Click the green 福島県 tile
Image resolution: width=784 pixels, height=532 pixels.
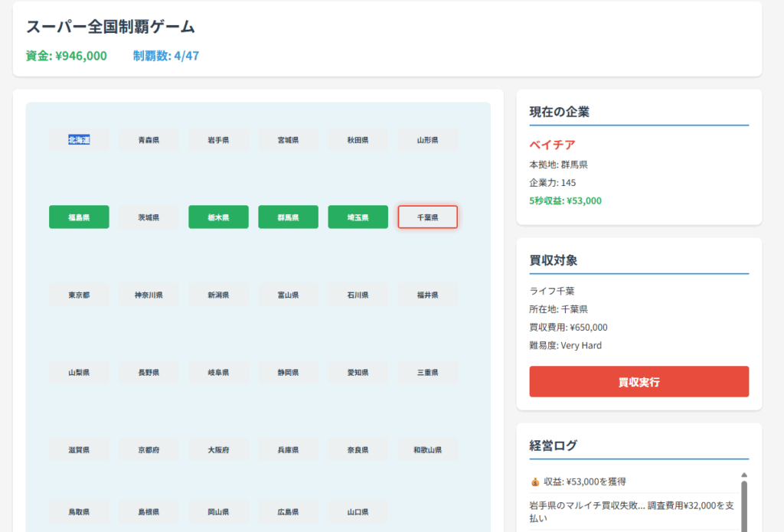pos(79,217)
